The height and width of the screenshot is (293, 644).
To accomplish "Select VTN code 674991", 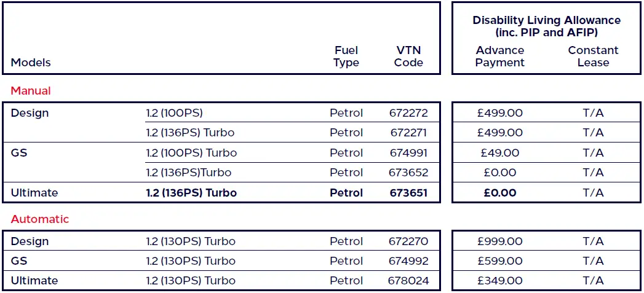I will (x=408, y=153).
